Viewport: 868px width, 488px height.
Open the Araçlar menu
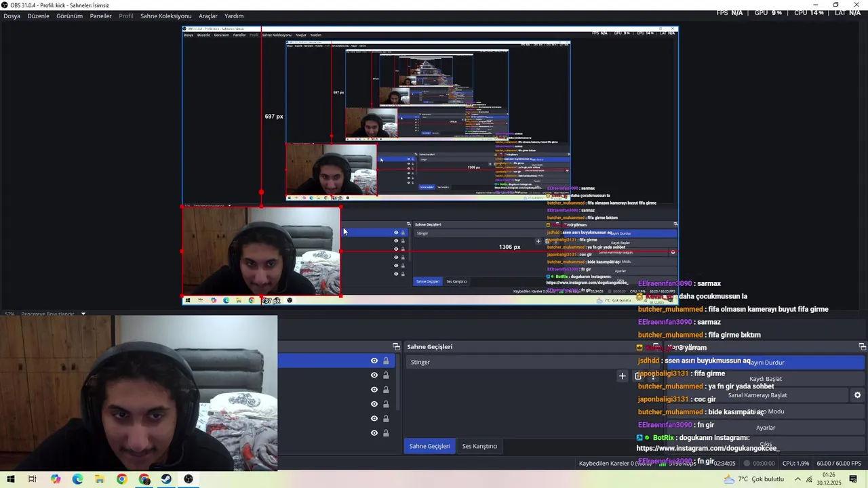point(208,16)
